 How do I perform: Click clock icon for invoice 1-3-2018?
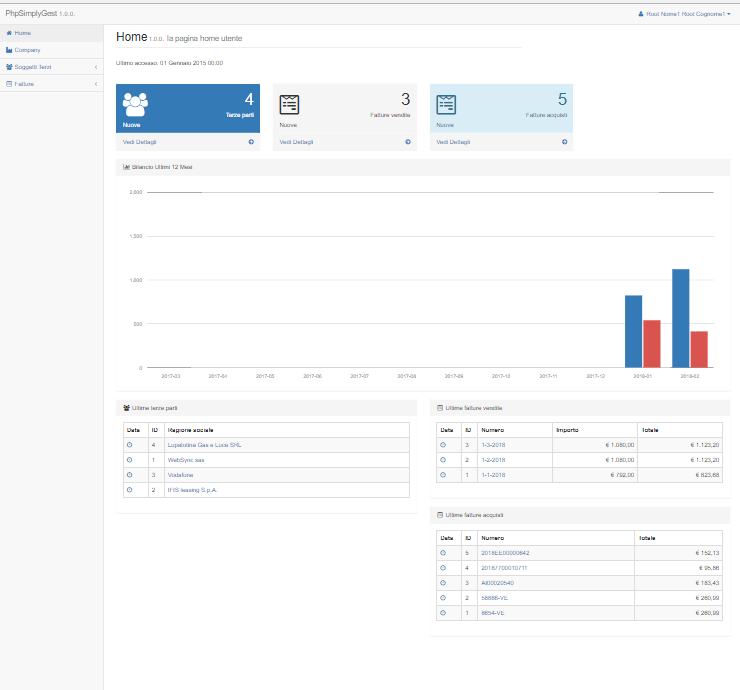tap(443, 445)
